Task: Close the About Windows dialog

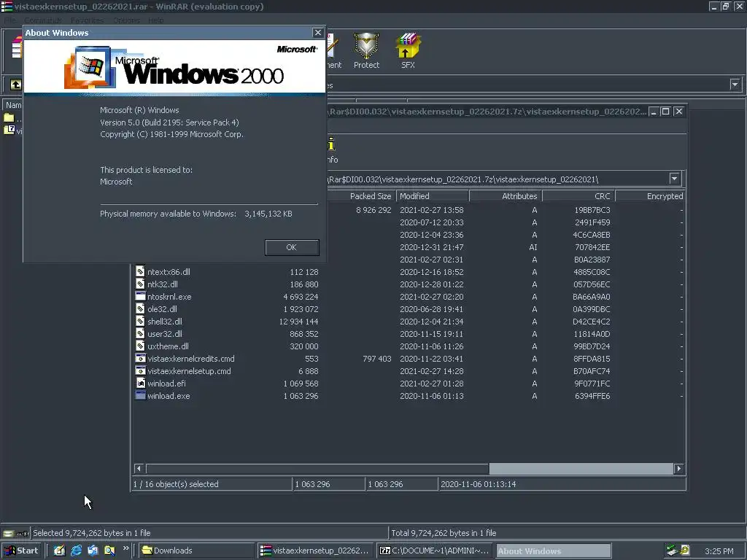Action: click(x=318, y=32)
